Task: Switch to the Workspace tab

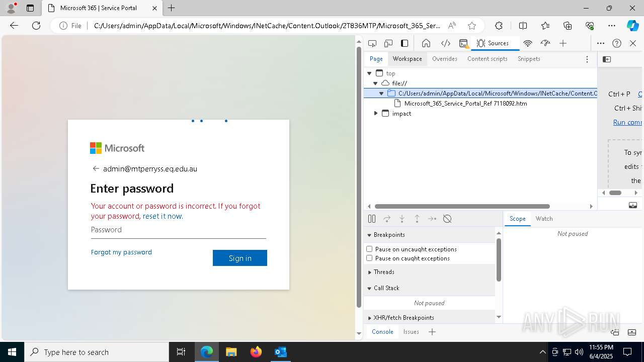Action: click(x=408, y=59)
